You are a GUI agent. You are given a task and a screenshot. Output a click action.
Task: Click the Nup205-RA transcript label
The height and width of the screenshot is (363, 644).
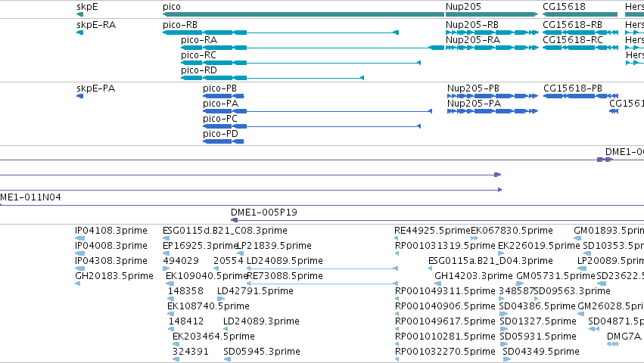[473, 40]
